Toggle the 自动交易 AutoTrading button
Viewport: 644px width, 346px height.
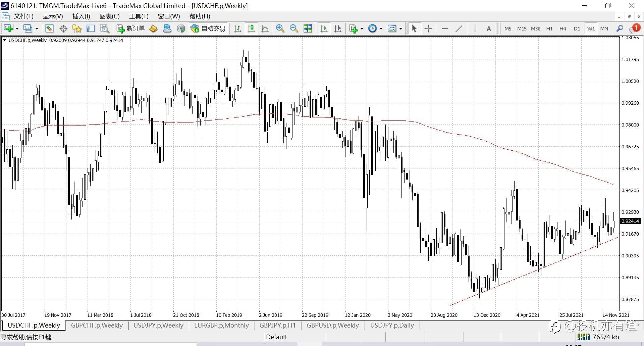click(208, 29)
